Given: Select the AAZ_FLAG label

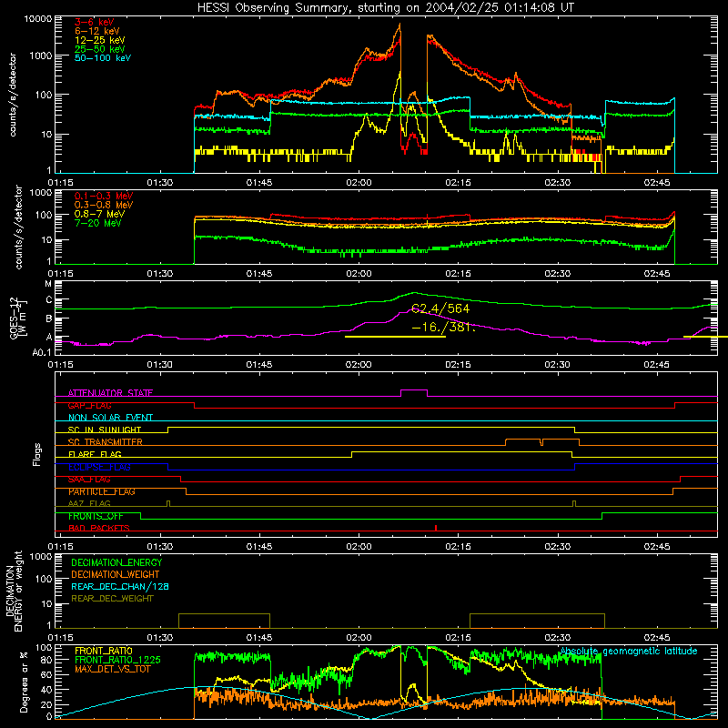Looking at the screenshot, I should coord(89,503).
